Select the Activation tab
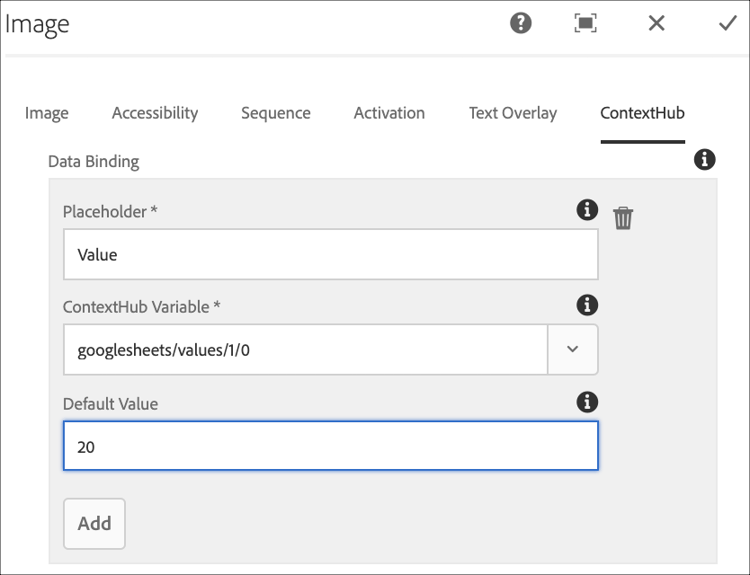Image resolution: width=750 pixels, height=575 pixels. point(389,113)
